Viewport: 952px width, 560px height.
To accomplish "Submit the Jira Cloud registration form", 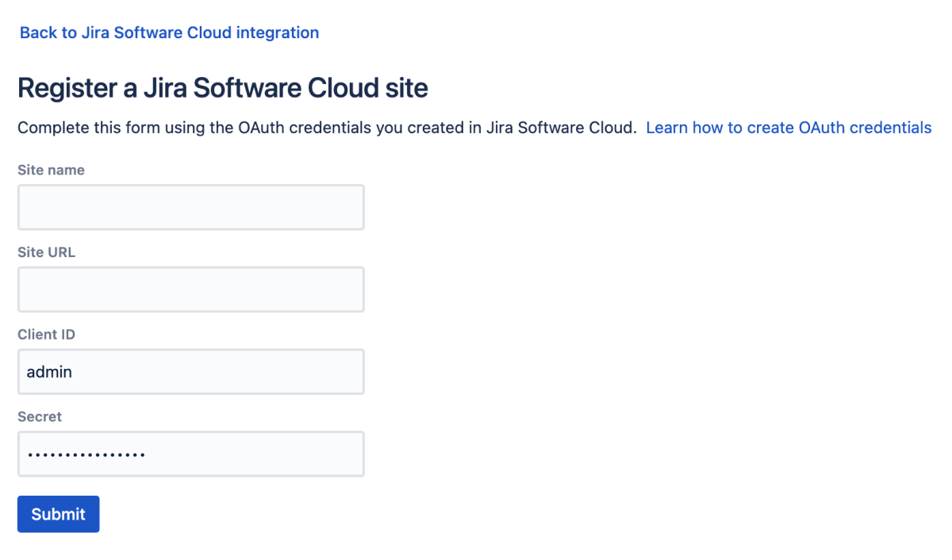I will point(58,514).
